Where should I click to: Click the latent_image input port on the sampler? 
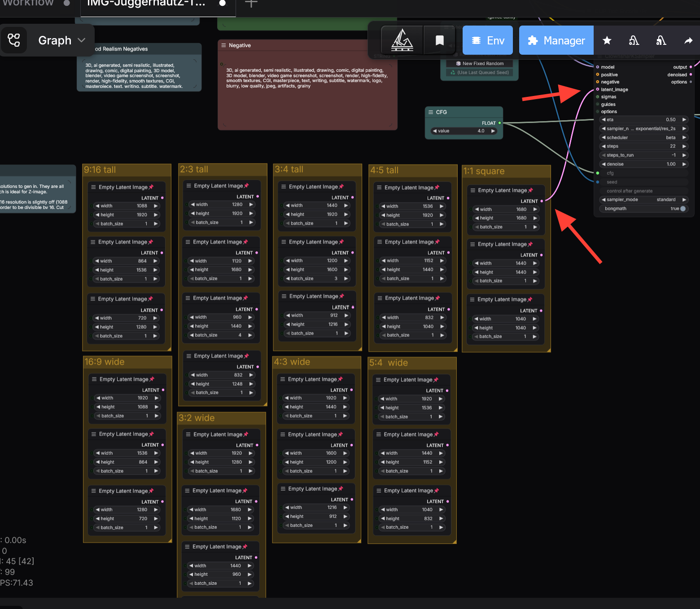point(597,89)
